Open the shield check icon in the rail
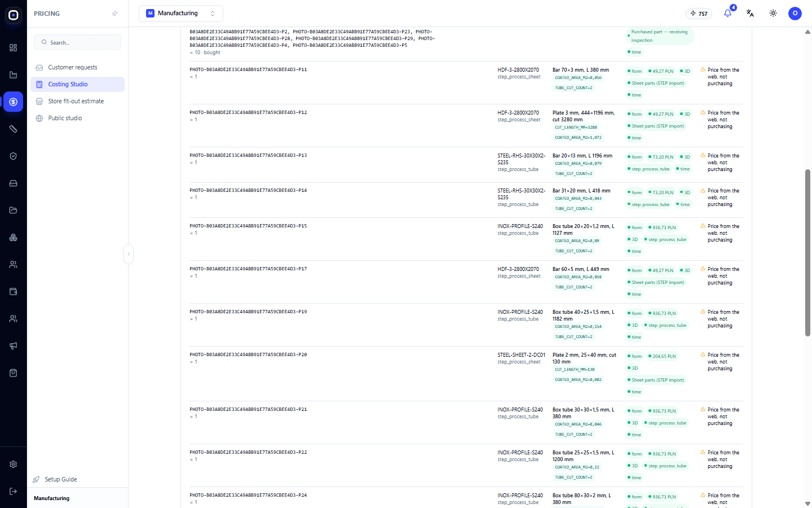 14,156
